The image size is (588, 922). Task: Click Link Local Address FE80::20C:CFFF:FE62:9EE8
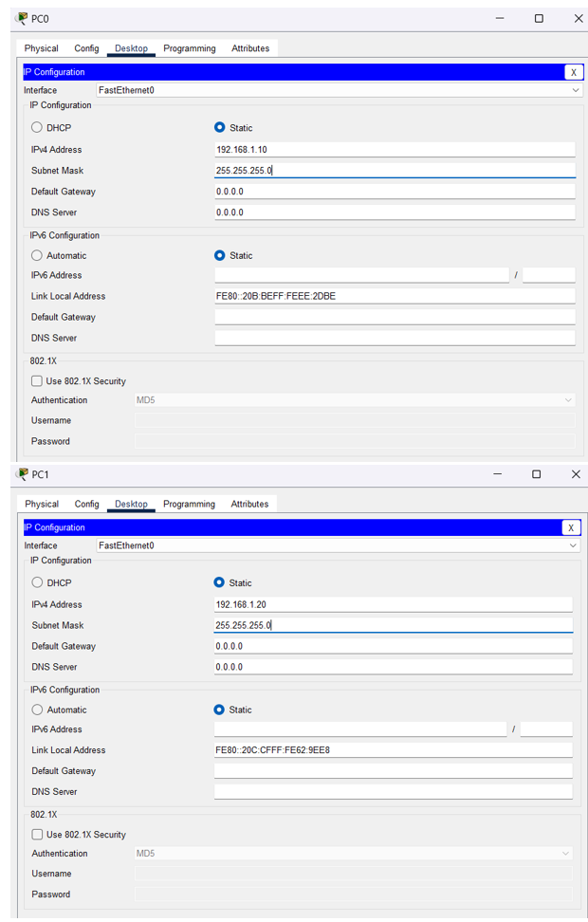(x=394, y=749)
